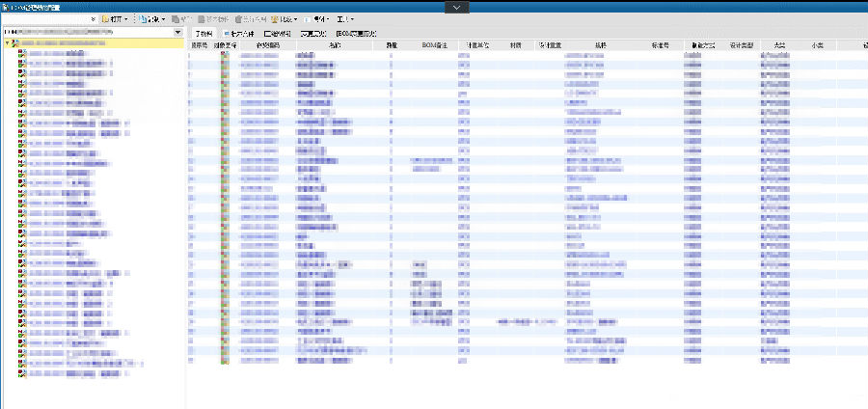
Task: Sort by the 名称 column header
Action: point(335,45)
